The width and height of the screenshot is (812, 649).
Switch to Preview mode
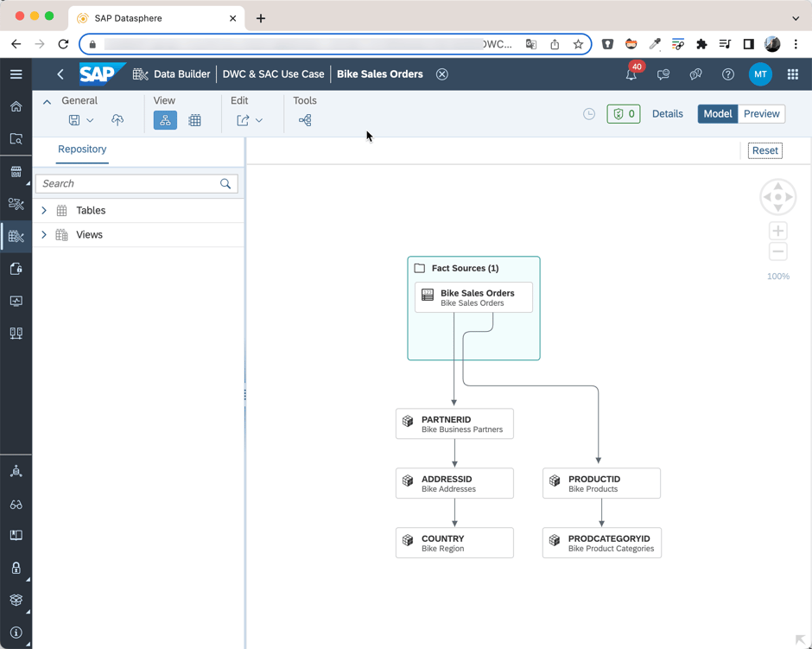pyautogui.click(x=760, y=113)
